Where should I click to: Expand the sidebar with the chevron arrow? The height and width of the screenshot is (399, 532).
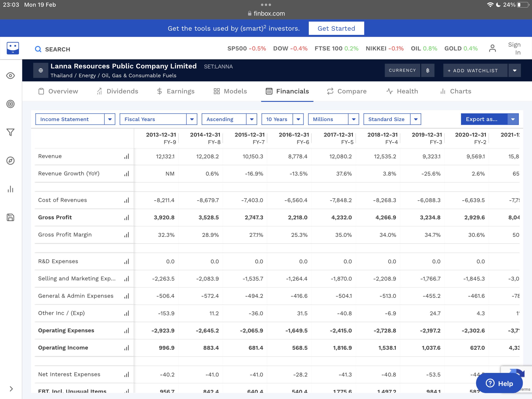click(11, 389)
